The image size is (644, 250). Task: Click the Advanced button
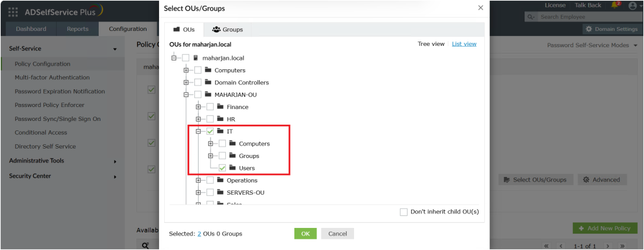coord(602,179)
